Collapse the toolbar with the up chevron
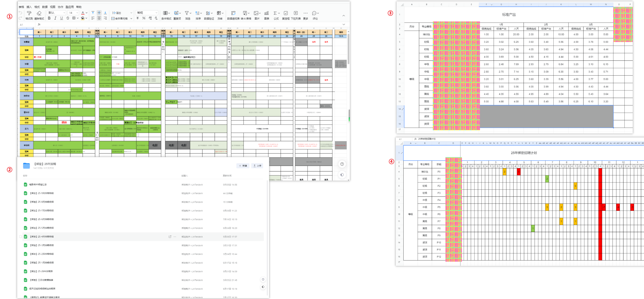 click(x=343, y=16)
